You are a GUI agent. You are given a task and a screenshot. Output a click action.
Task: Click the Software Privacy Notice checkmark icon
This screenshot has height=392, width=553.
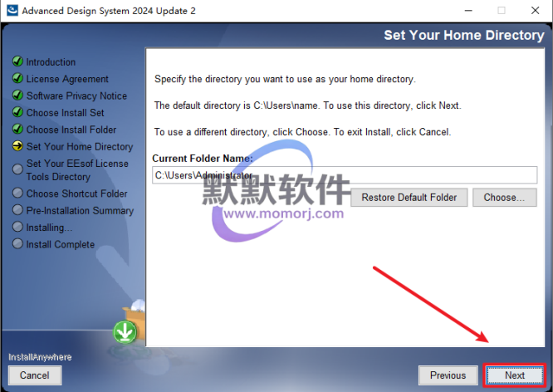tap(17, 96)
